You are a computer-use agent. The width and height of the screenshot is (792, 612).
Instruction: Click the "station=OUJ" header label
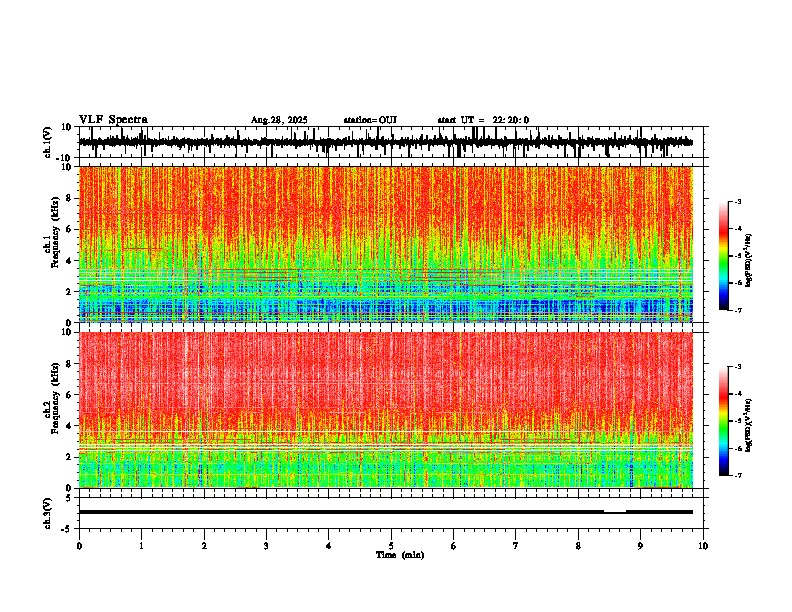tap(370, 120)
